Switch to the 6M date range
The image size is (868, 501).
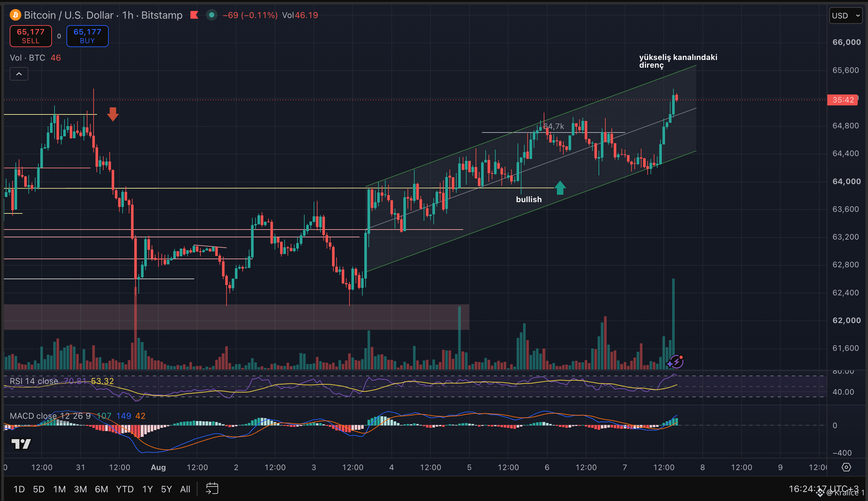coord(102,489)
